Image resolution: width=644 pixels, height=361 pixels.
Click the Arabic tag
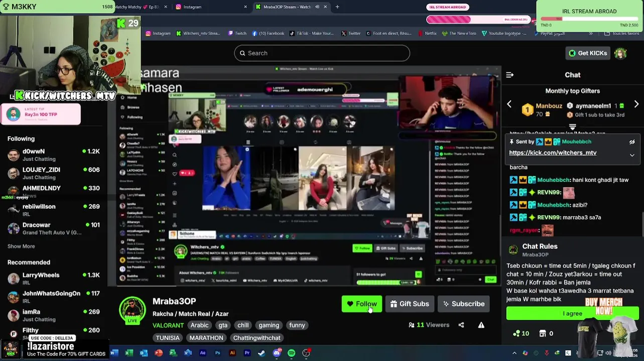coord(199,325)
